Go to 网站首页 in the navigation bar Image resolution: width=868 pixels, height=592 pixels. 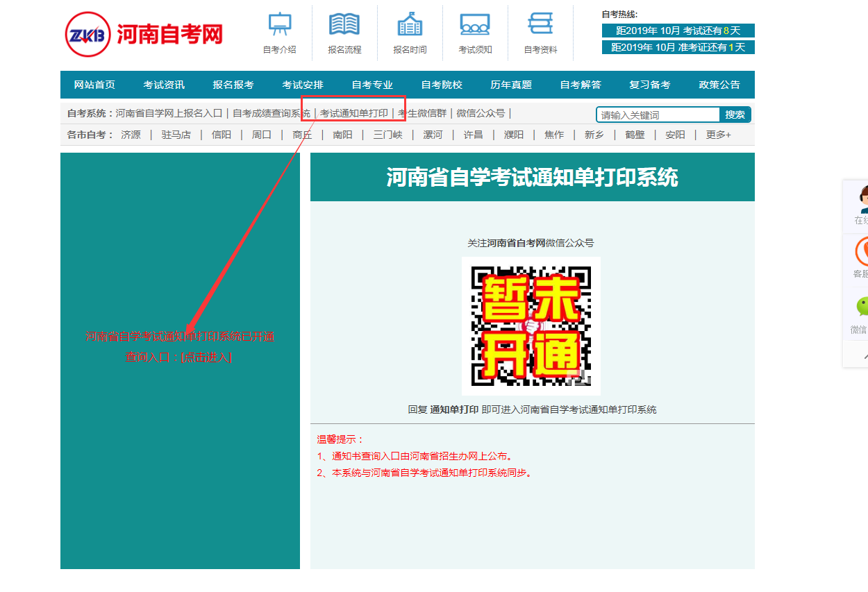pos(94,85)
